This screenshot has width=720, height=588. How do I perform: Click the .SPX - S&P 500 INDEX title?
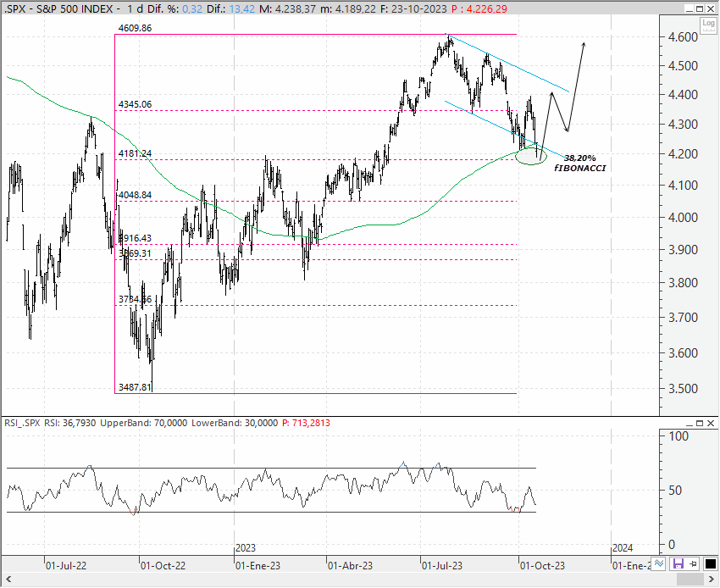tap(59, 8)
